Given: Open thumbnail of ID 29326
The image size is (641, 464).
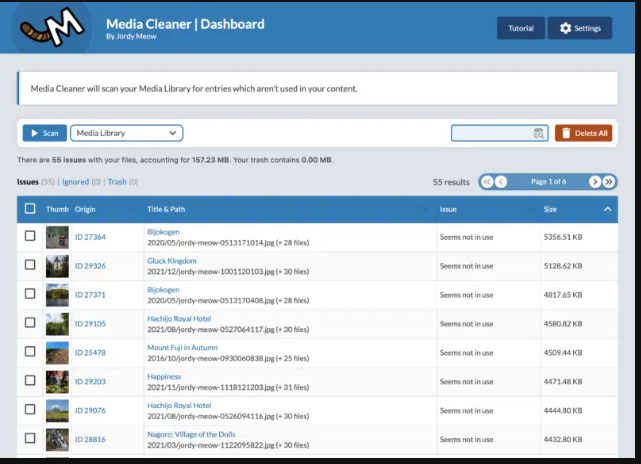Looking at the screenshot, I should [x=57, y=266].
